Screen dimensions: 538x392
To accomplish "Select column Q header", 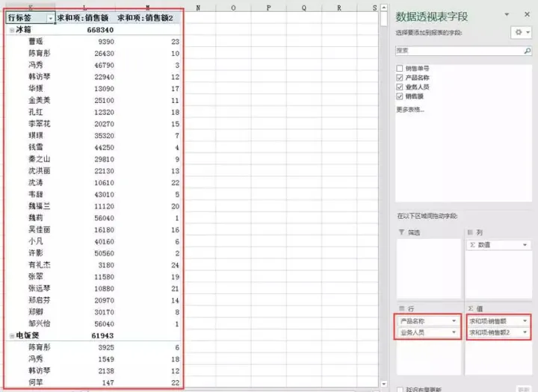I will click(304, 7).
